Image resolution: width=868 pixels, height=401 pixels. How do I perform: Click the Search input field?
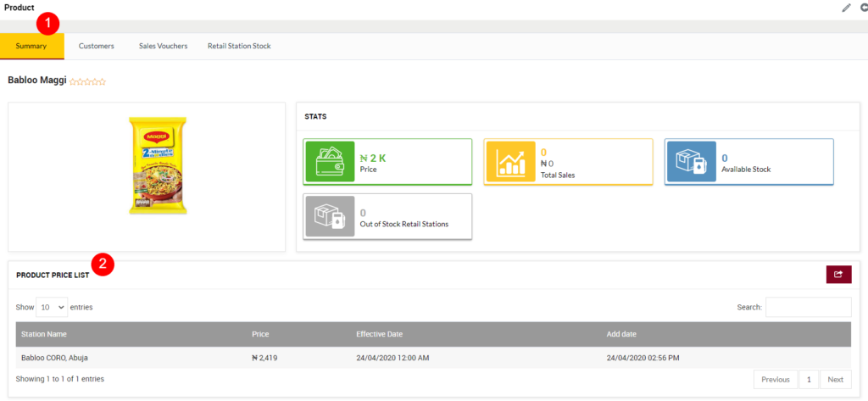tap(808, 307)
